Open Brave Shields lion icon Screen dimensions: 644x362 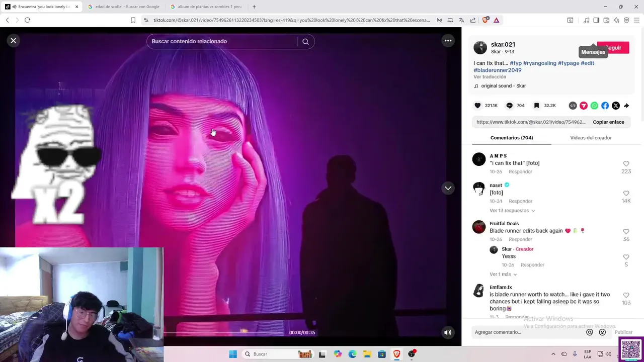[486, 20]
